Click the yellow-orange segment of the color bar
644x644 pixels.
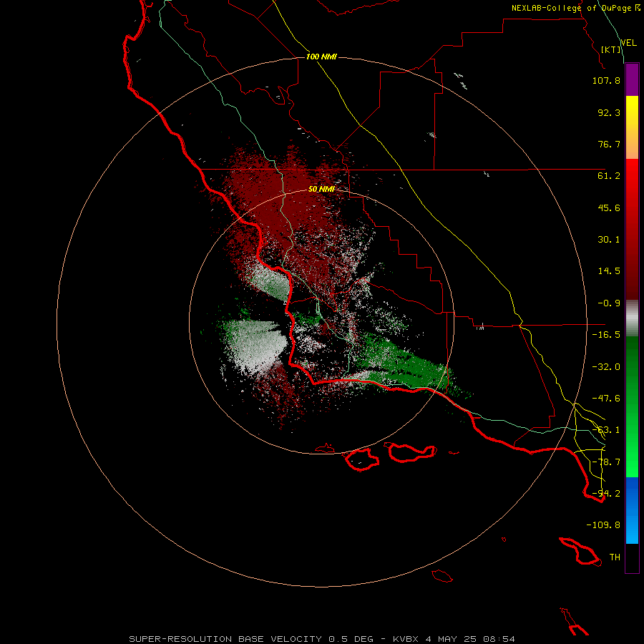(x=632, y=127)
